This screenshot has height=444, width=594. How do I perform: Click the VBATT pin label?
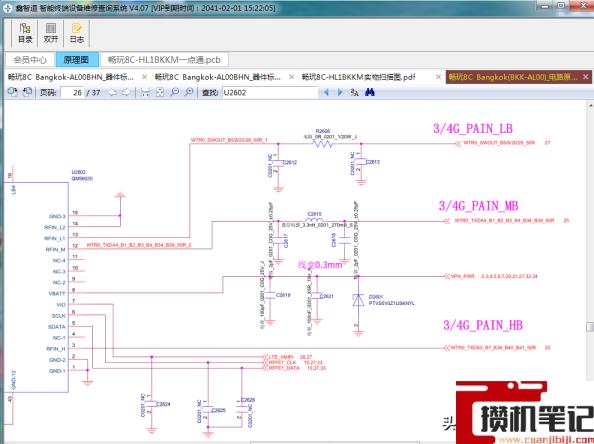point(57,294)
